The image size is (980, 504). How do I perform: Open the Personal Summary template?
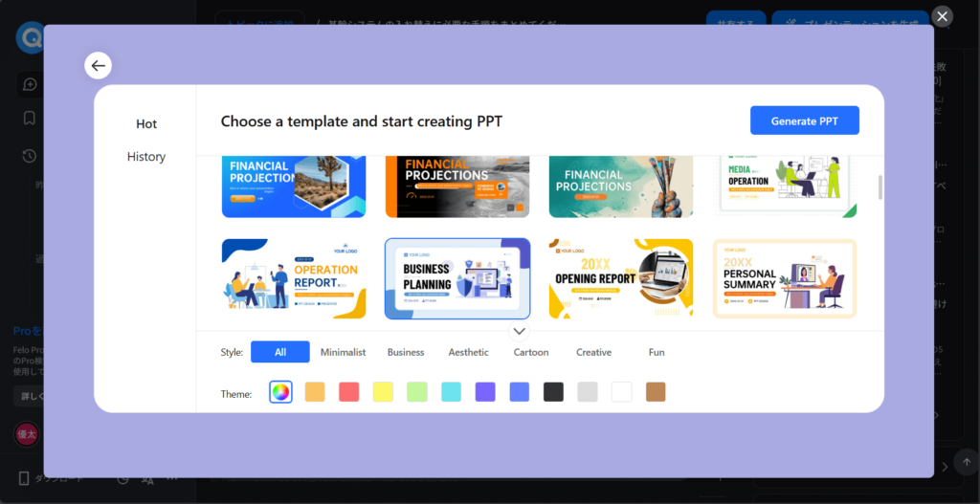[x=785, y=278]
